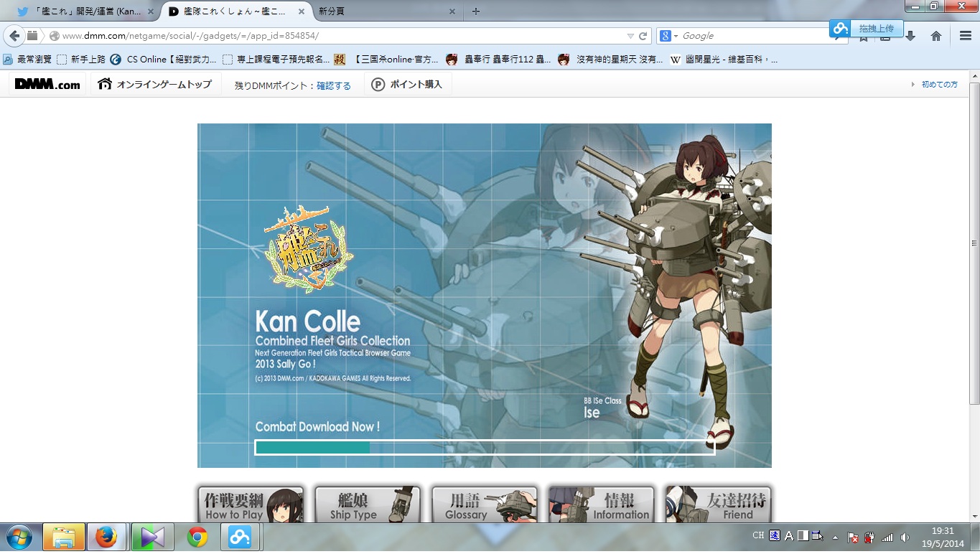
Task: Click the DMM.com logo
Action: pos(47,84)
